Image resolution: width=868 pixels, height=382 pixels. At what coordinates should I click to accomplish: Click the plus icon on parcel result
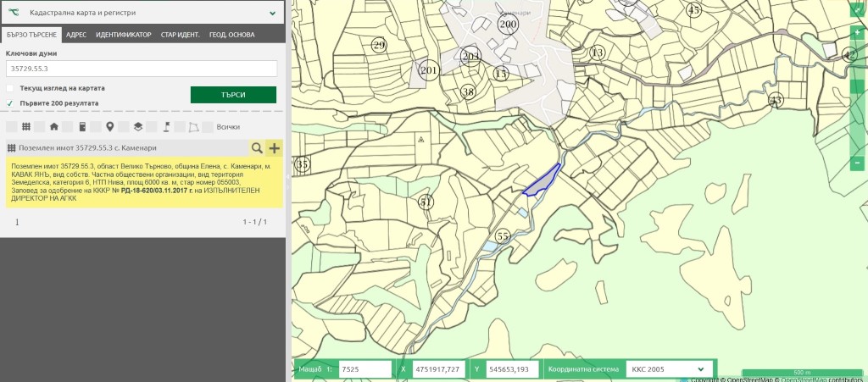coord(274,148)
